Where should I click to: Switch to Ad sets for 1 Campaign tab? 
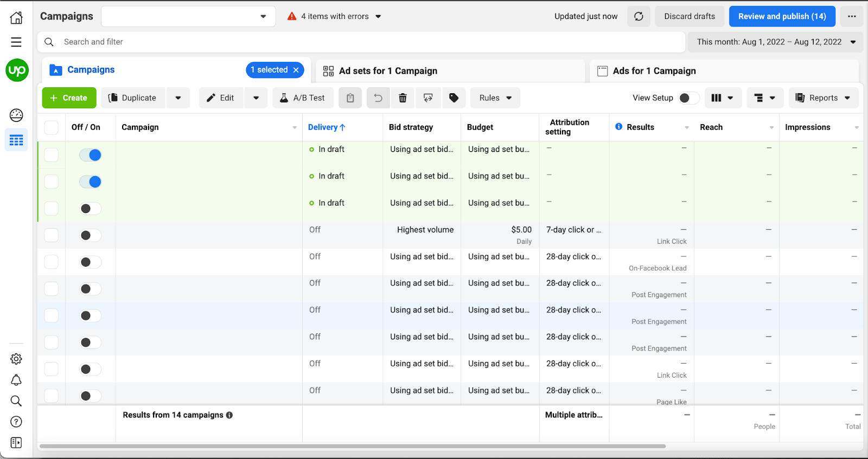click(x=388, y=71)
